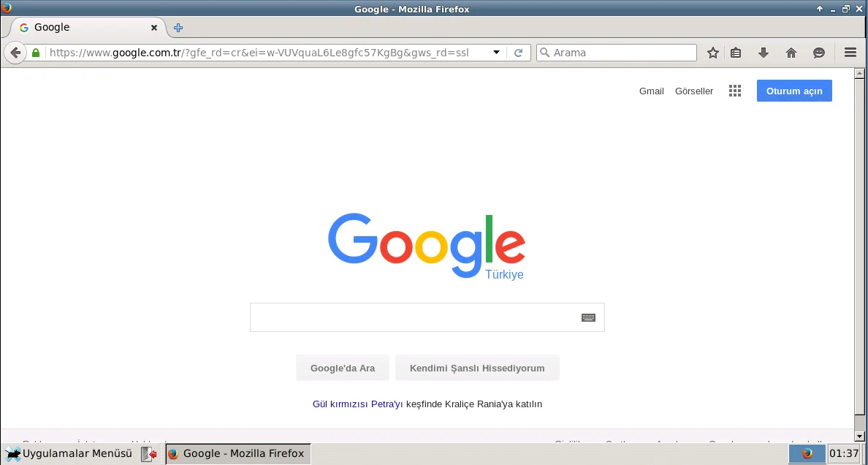Open the Gmail link
Image resolution: width=868 pixels, height=465 pixels.
click(x=651, y=91)
